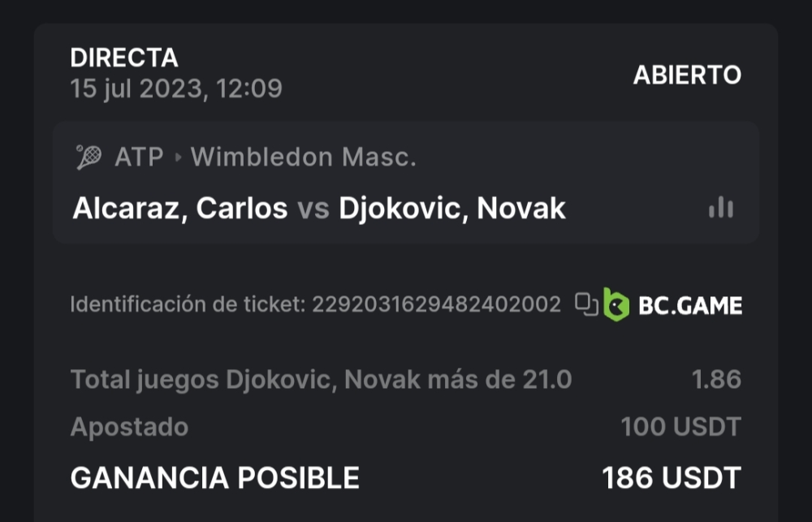Open the Wimbledon Masc. tournament link

(303, 157)
